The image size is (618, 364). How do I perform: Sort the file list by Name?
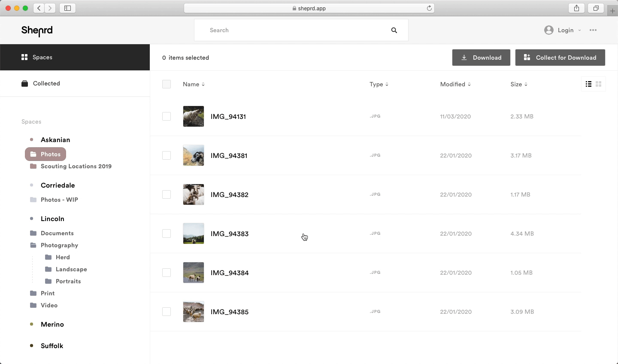coord(194,84)
